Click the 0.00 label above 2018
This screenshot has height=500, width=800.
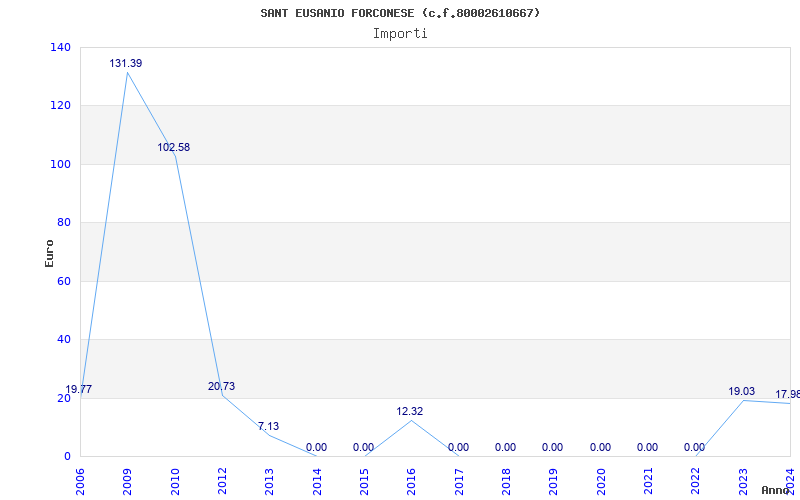[505, 447]
